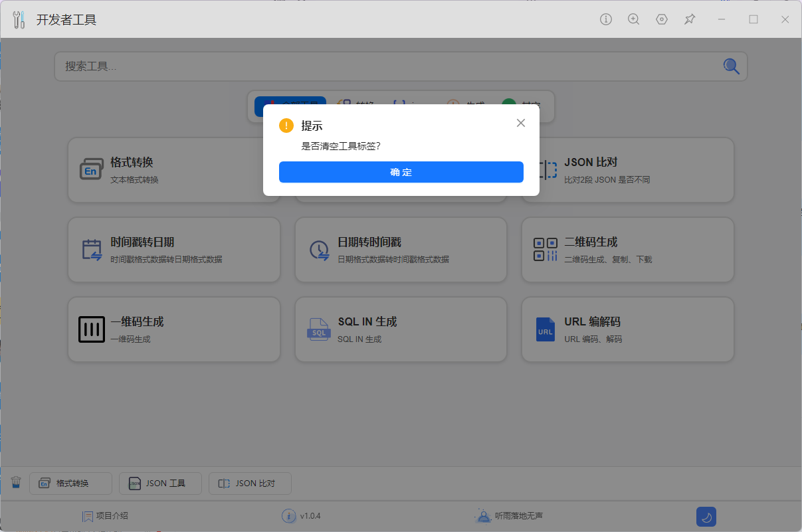This screenshot has width=802, height=532.
Task: Open the 格式转换 tool card icon
Action: point(91,170)
